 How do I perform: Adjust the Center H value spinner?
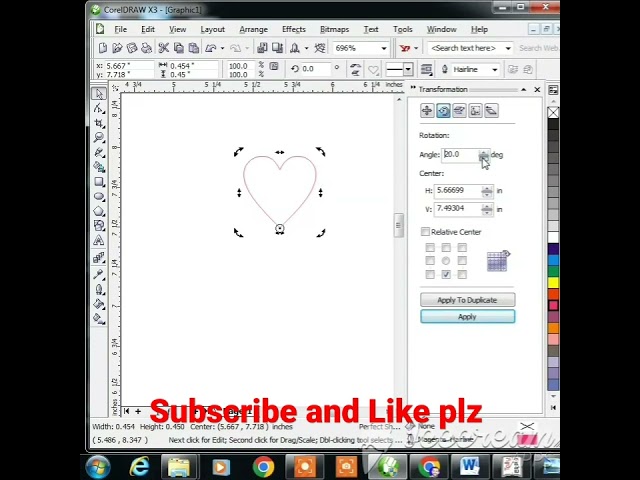pos(487,191)
